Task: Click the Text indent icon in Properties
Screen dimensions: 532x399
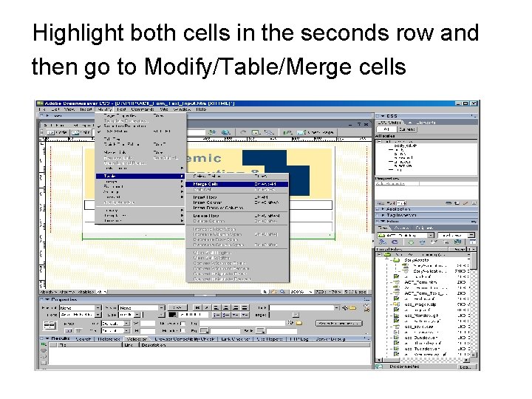Action: click(x=245, y=315)
